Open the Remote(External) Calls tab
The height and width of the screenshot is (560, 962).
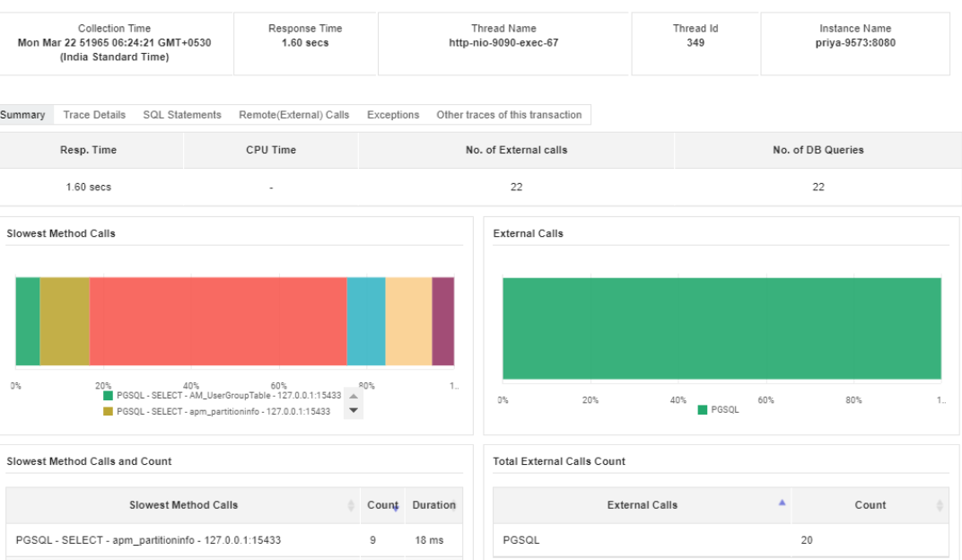click(293, 115)
